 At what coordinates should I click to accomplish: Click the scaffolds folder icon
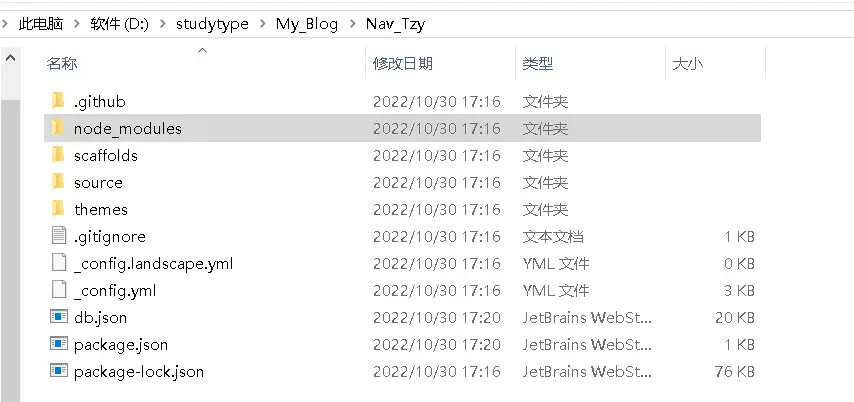[57, 155]
